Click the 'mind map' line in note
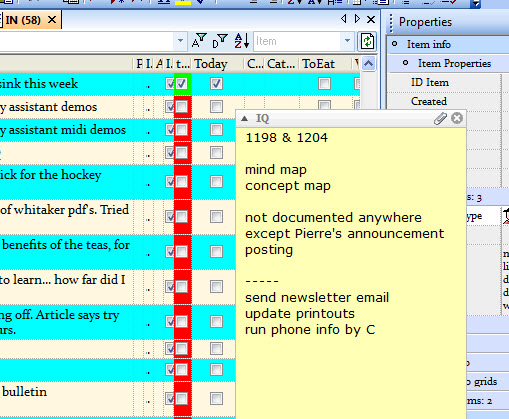The width and height of the screenshot is (509, 419). [x=276, y=170]
